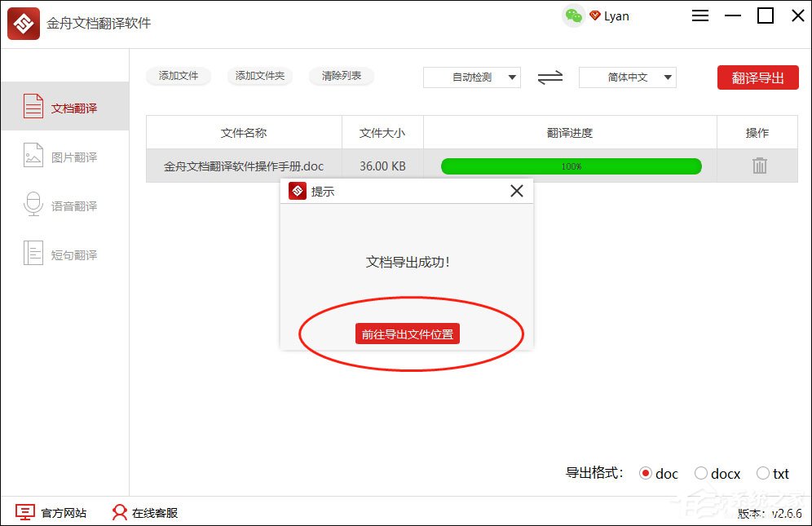Open 官方网站 official website from status bar
This screenshot has width=812, height=526.
[x=51, y=513]
